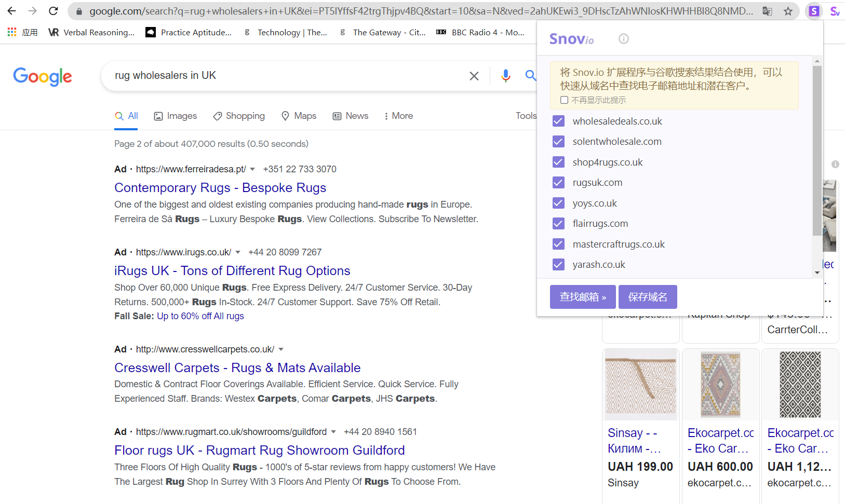Open Ekocarpet black-white rug thumbnail
Image resolution: width=845 pixels, height=504 pixels.
(800, 384)
